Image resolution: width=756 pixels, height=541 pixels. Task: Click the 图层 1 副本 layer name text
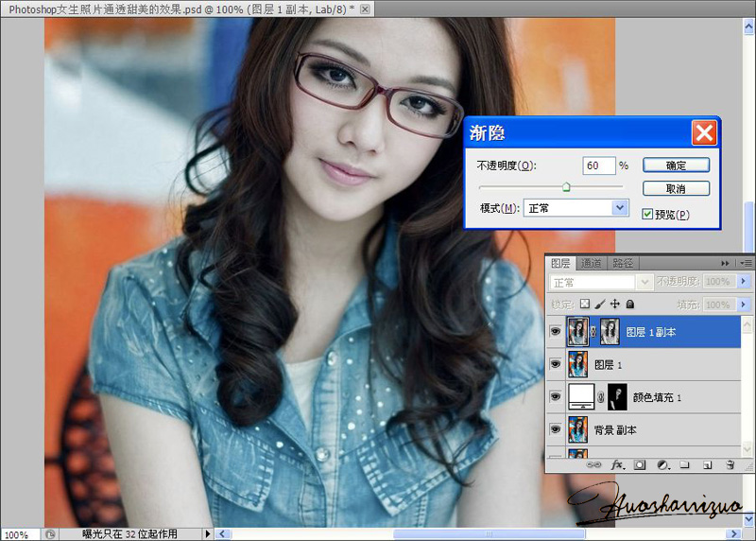pyautogui.click(x=650, y=332)
